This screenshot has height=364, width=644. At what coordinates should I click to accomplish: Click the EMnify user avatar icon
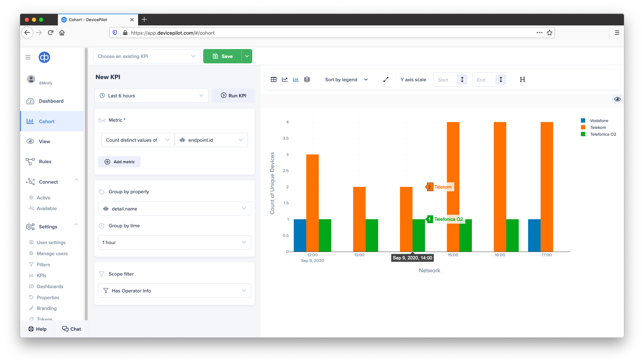coord(31,79)
